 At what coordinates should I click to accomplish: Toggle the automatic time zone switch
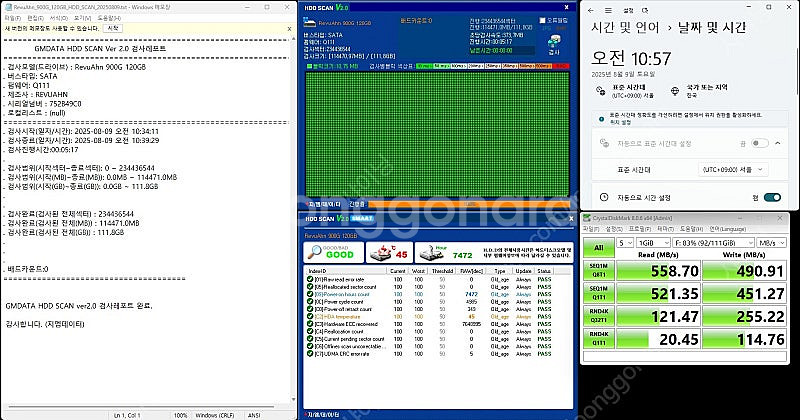pyautogui.click(x=760, y=143)
